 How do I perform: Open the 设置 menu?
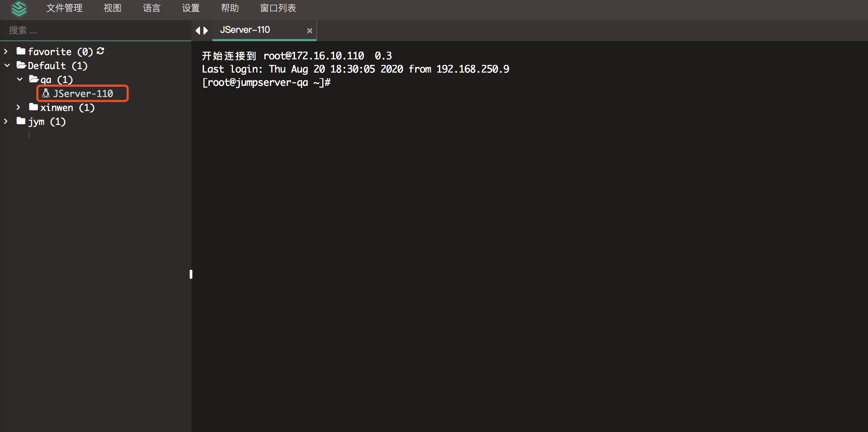tap(191, 8)
